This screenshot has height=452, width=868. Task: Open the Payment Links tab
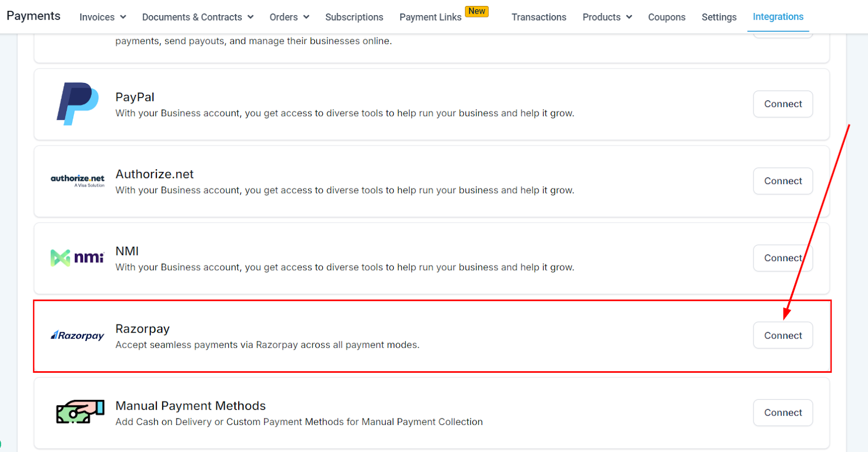430,17
